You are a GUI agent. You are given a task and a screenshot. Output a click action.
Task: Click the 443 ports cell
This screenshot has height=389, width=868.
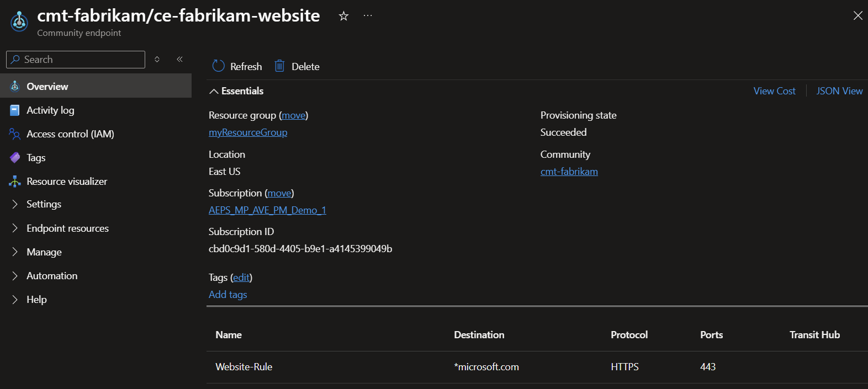click(x=708, y=367)
